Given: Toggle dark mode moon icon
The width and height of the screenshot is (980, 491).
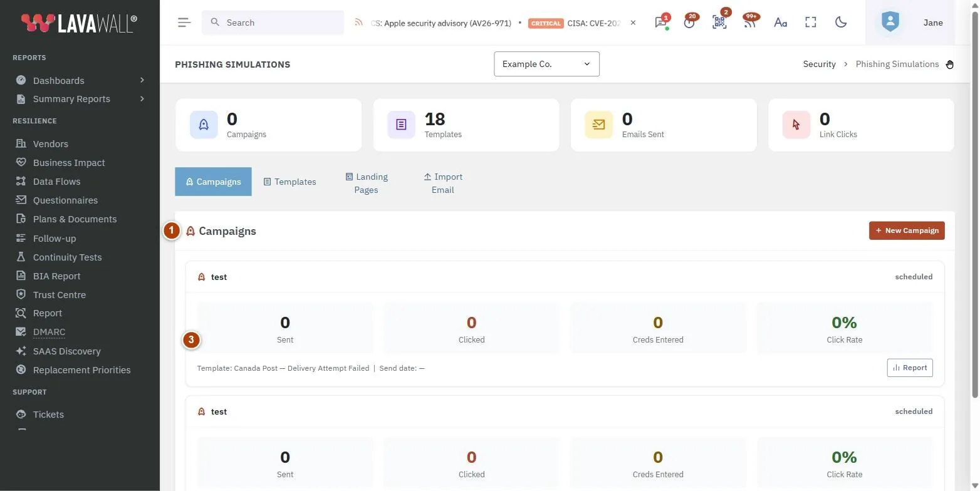Looking at the screenshot, I should (x=841, y=23).
